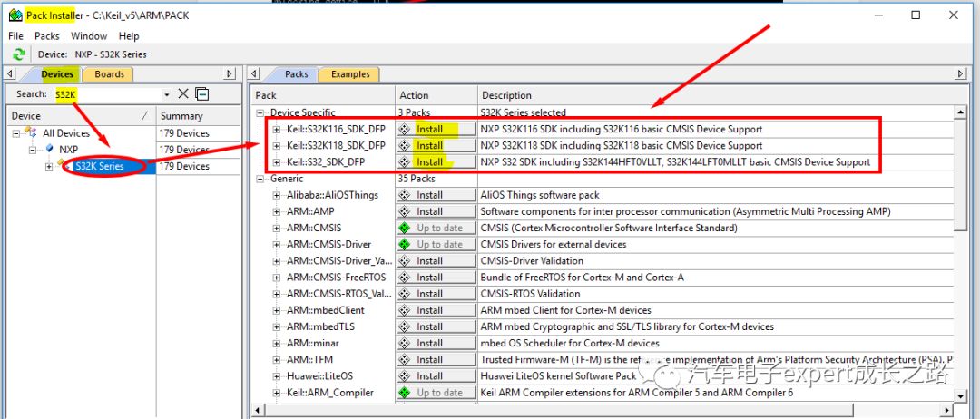Expand the Keil::S32K118_SDK_DFP pack row

coord(276,145)
